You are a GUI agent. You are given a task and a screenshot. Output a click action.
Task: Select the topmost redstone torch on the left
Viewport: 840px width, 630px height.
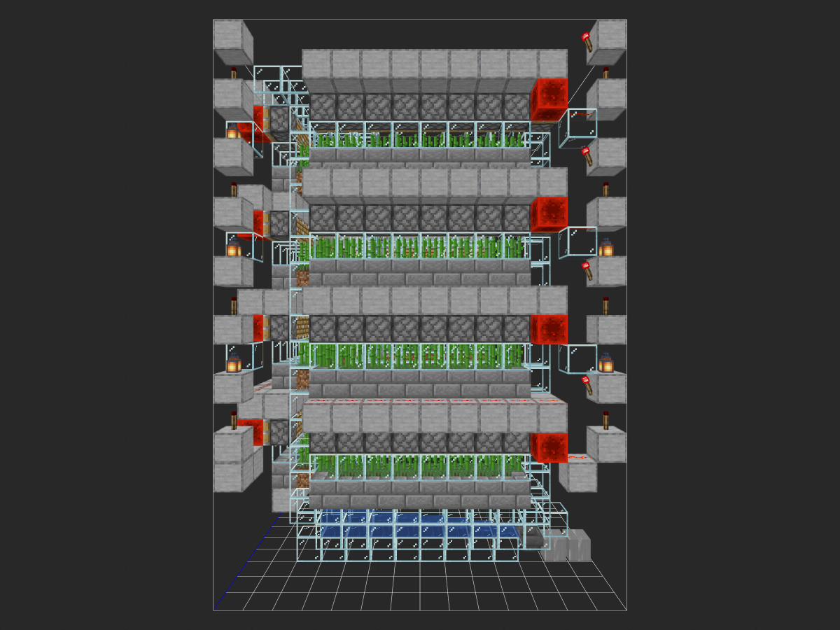(234, 73)
